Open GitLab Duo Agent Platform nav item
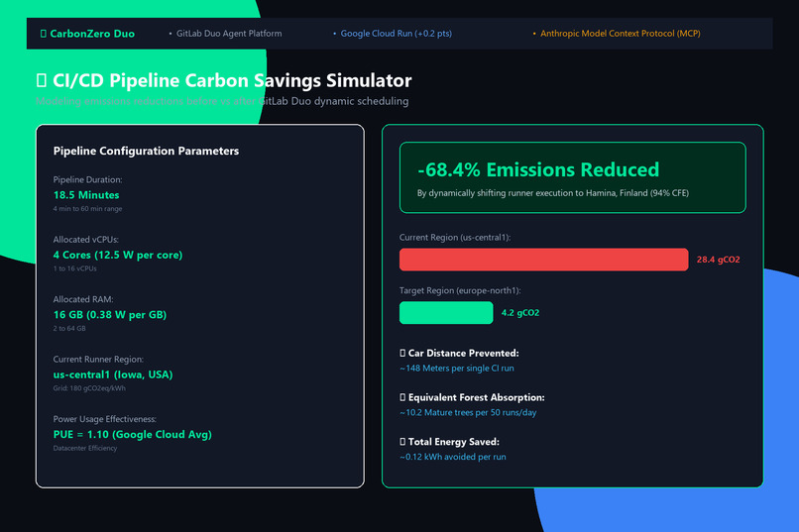This screenshot has height=532, width=799. pos(229,34)
